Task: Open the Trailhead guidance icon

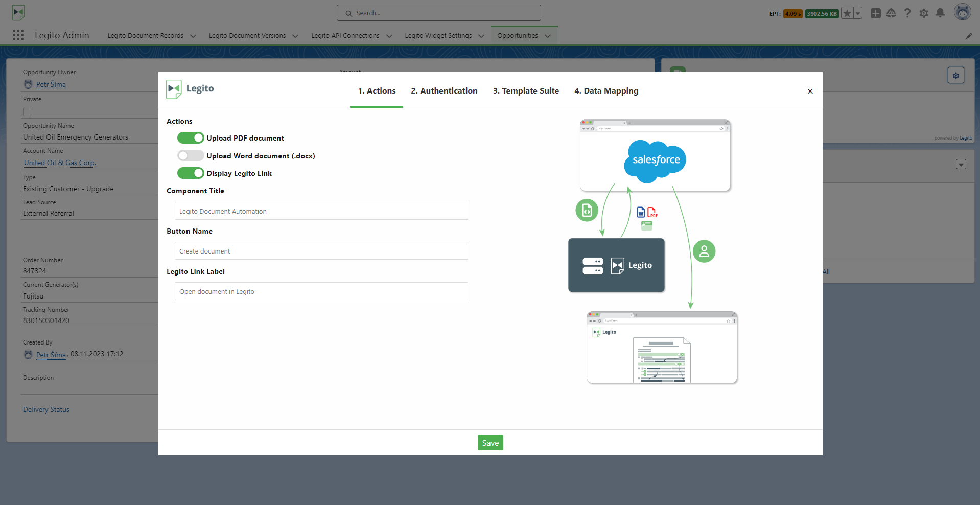Action: (x=891, y=13)
